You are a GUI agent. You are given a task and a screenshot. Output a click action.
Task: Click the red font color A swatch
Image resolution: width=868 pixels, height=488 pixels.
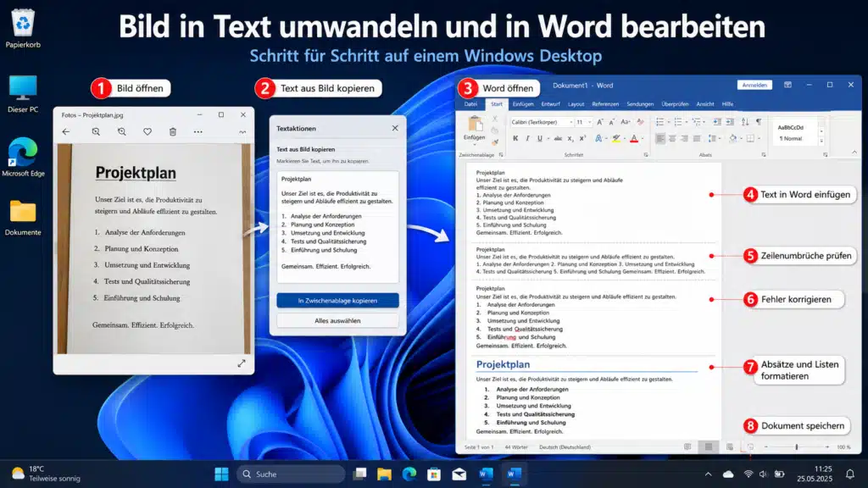(634, 138)
